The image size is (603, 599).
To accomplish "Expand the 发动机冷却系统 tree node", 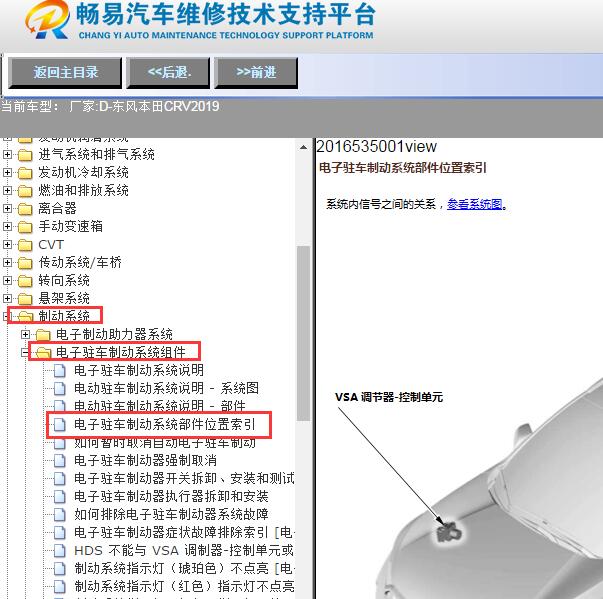I will 7,172.
